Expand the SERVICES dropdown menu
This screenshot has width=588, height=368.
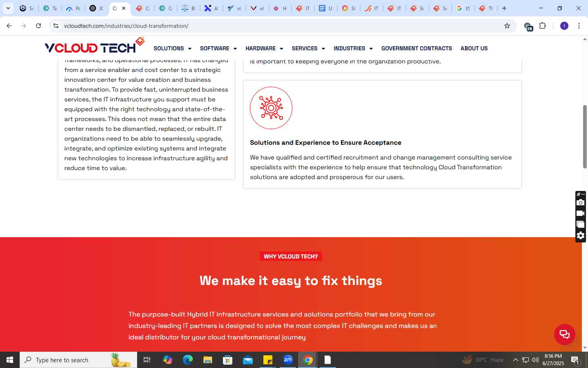[308, 48]
